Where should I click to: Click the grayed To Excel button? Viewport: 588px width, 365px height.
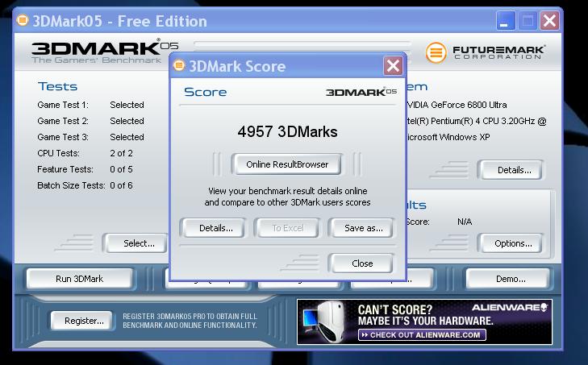click(288, 228)
